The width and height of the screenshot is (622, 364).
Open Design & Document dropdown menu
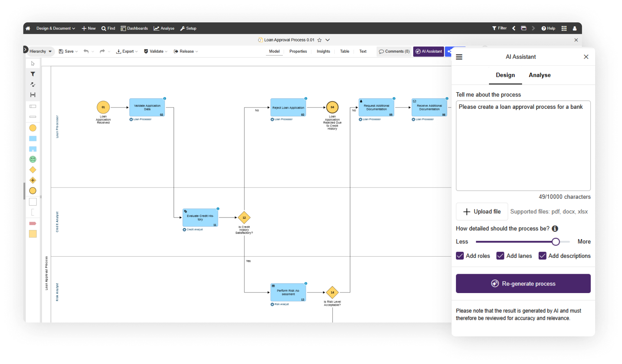coord(55,28)
